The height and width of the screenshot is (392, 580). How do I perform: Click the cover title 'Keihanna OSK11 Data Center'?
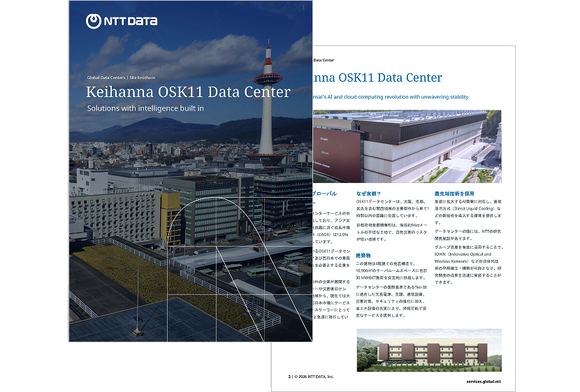(188, 92)
